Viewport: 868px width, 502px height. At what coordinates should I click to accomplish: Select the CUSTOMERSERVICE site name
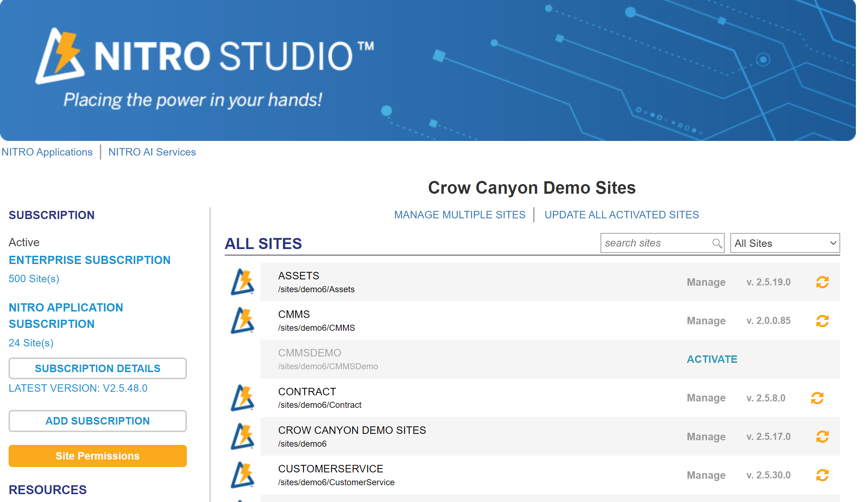pos(331,469)
